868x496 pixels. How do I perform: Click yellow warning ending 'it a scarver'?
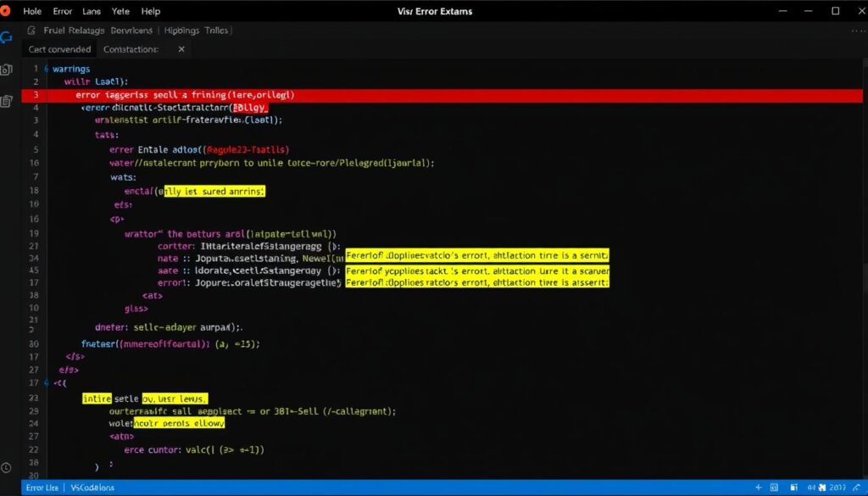477,270
